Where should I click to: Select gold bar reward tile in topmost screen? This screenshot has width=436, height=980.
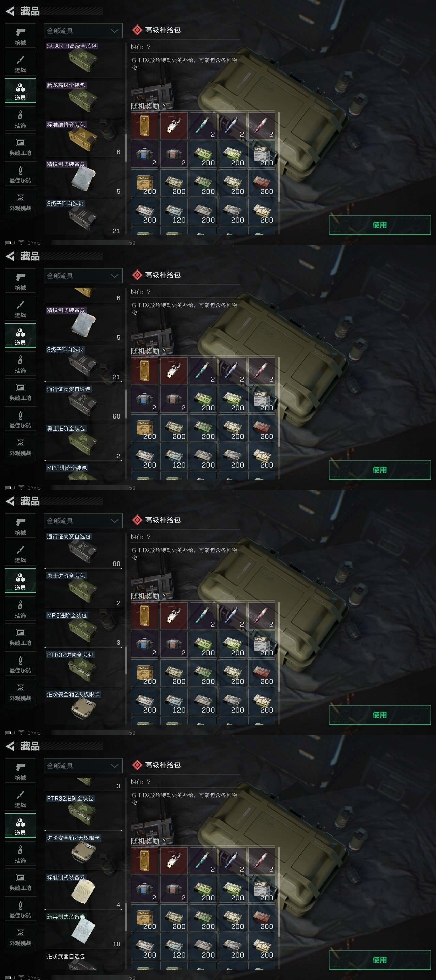coord(145,126)
